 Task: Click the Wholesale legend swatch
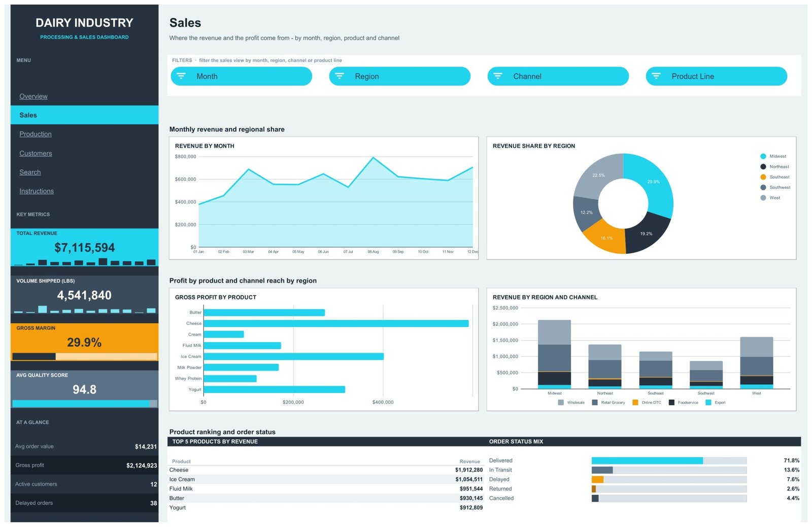(561, 403)
